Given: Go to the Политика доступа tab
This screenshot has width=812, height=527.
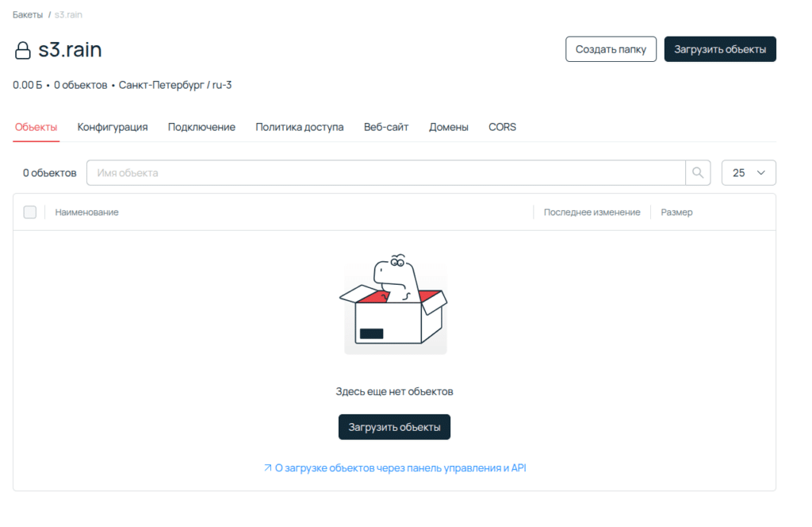Looking at the screenshot, I should (x=299, y=127).
